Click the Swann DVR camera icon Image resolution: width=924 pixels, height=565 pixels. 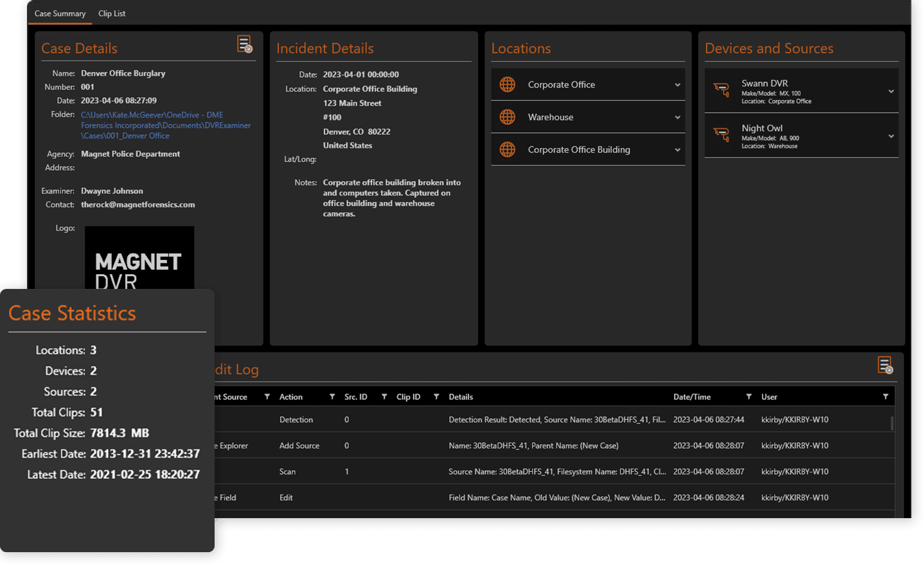pos(722,91)
